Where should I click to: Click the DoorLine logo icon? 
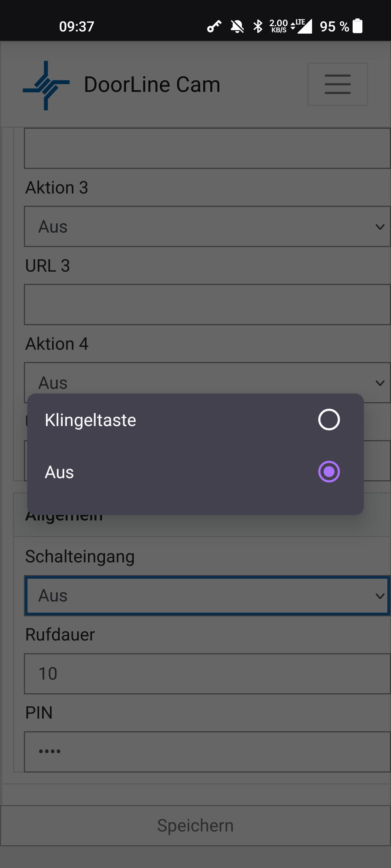(x=46, y=85)
